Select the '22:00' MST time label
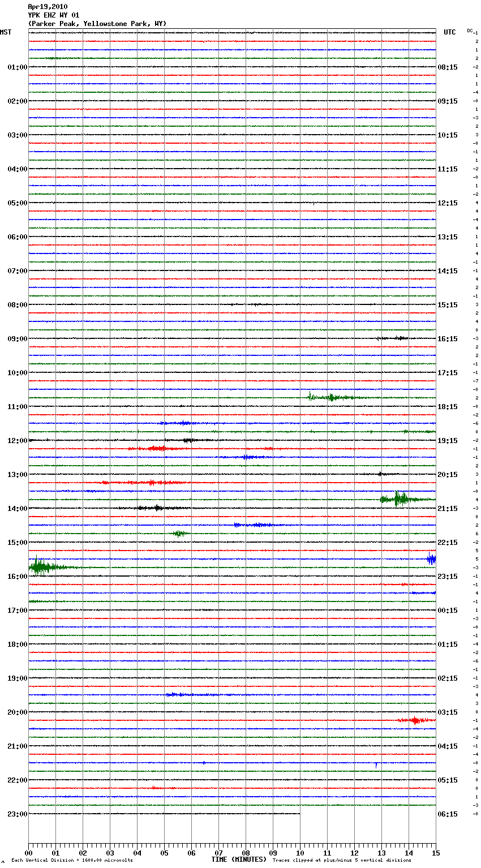 coord(18,780)
